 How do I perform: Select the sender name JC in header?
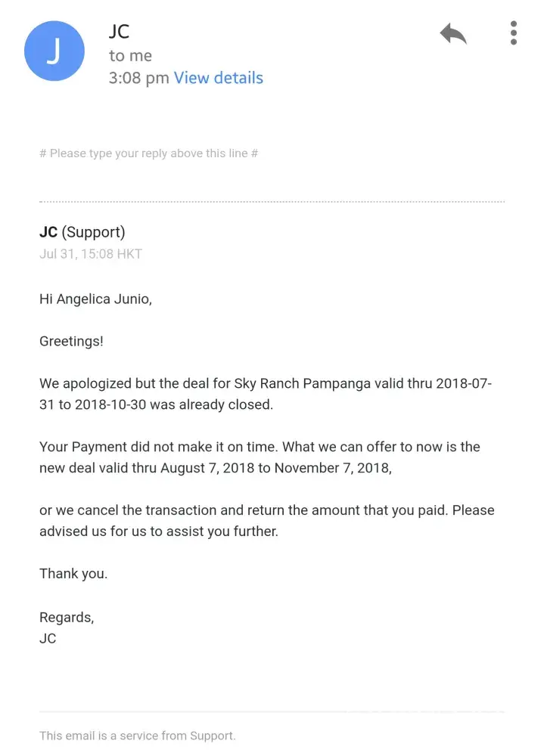click(x=120, y=32)
